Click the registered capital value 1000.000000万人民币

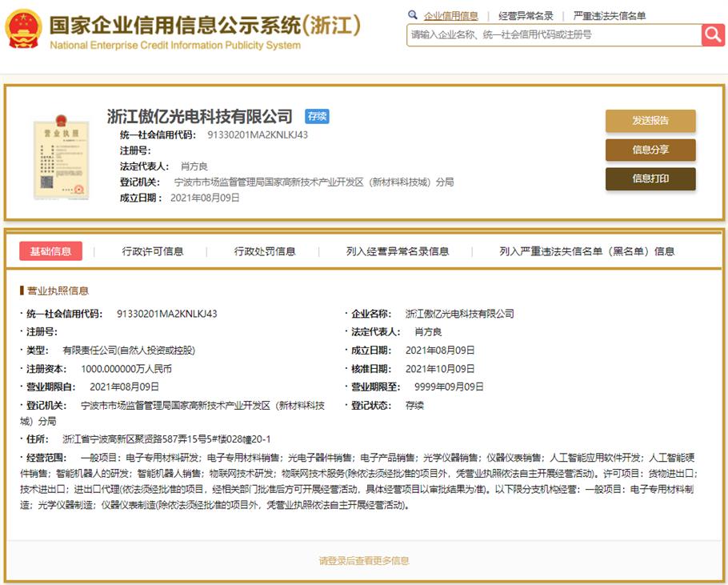[126, 369]
